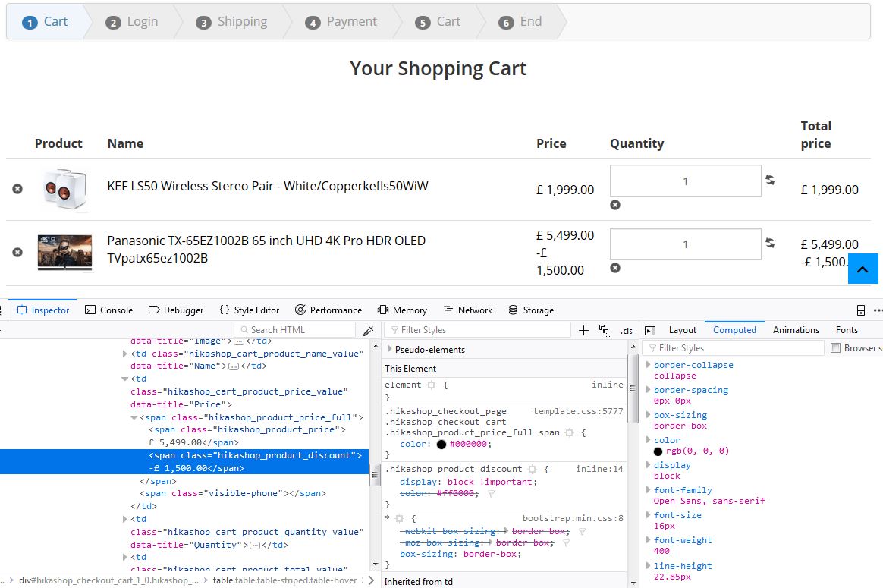Image resolution: width=883 pixels, height=588 pixels.
Task: Remove the Panasonic TV from the cart
Action: pos(17,252)
